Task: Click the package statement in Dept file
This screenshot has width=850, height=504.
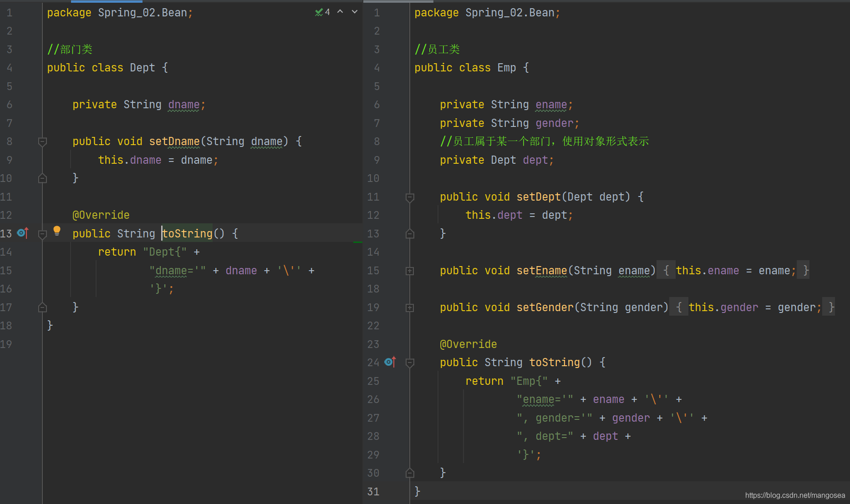Action: pyautogui.click(x=120, y=13)
